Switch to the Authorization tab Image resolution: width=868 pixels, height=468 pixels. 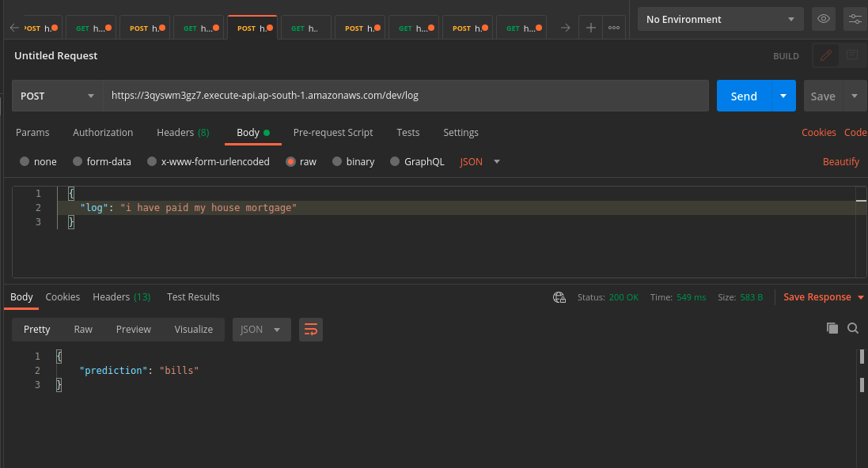click(103, 133)
